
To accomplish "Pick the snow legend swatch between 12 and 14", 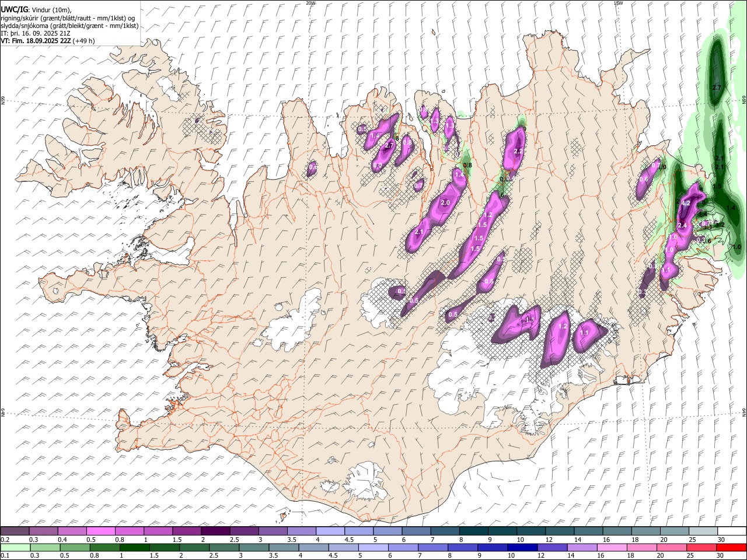I will (x=559, y=531).
